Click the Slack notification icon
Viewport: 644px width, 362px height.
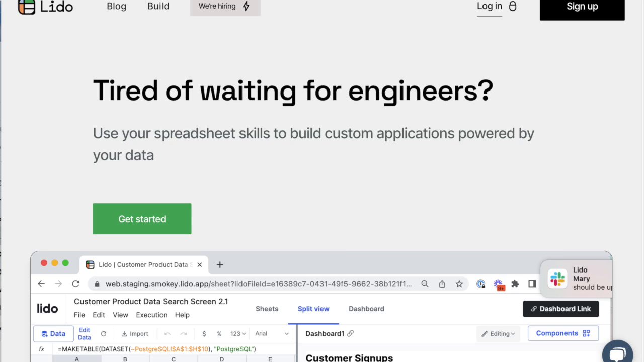(557, 279)
